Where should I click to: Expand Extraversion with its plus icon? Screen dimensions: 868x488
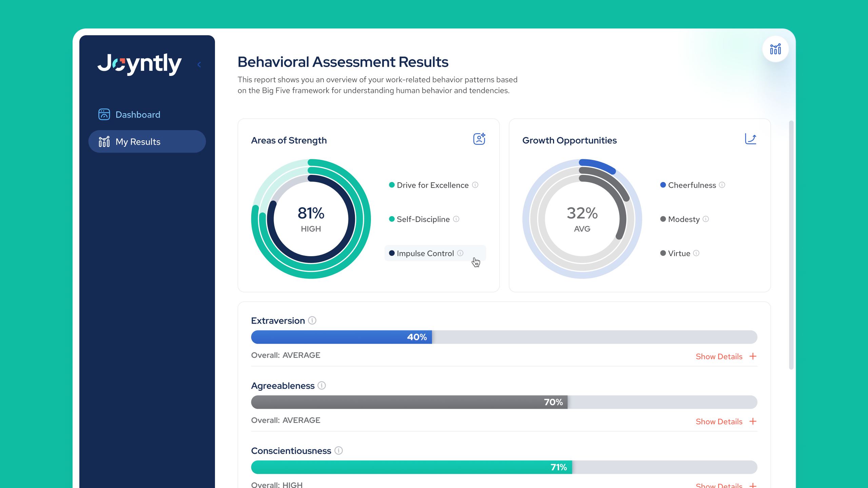[753, 357]
